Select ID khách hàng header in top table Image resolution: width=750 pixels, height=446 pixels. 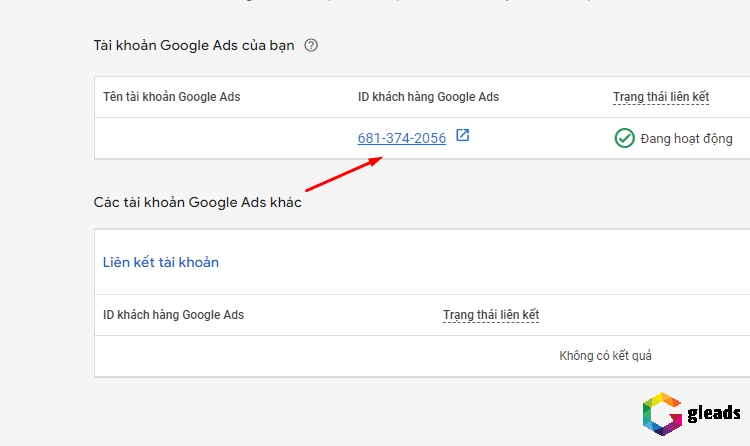428,97
